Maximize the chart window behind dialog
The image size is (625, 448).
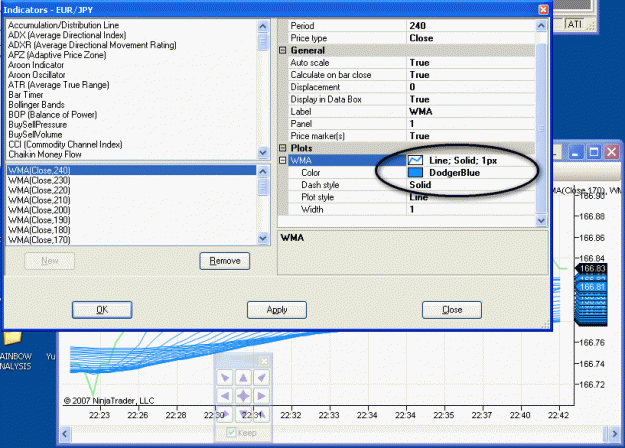tap(594, 152)
